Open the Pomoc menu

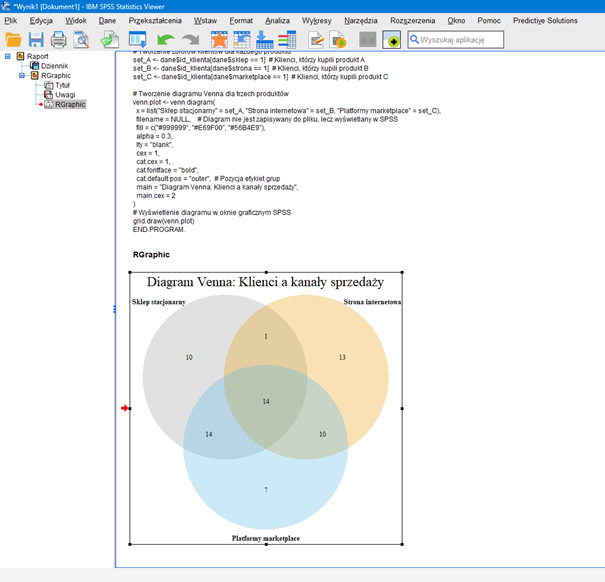(489, 20)
